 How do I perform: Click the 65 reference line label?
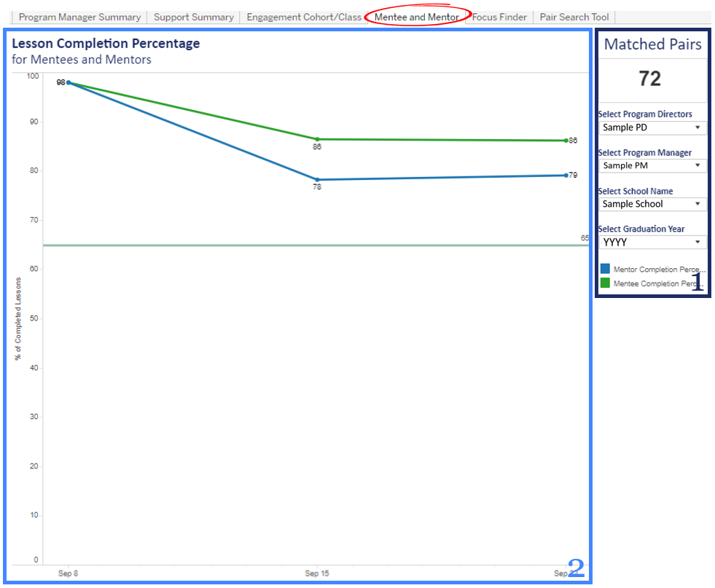pyautogui.click(x=585, y=238)
